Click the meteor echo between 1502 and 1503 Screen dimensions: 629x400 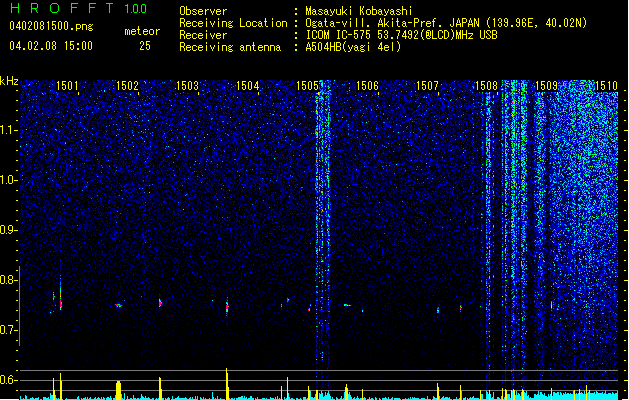160,303
